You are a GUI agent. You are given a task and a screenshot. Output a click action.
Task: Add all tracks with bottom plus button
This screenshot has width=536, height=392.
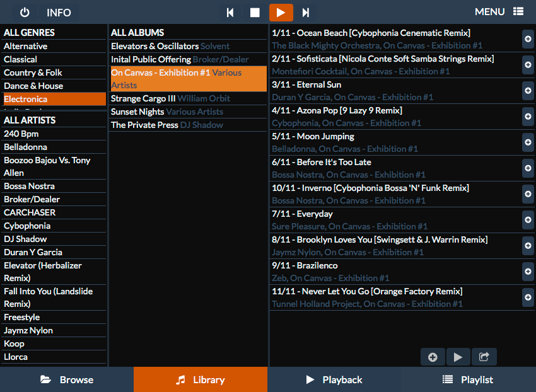433,357
